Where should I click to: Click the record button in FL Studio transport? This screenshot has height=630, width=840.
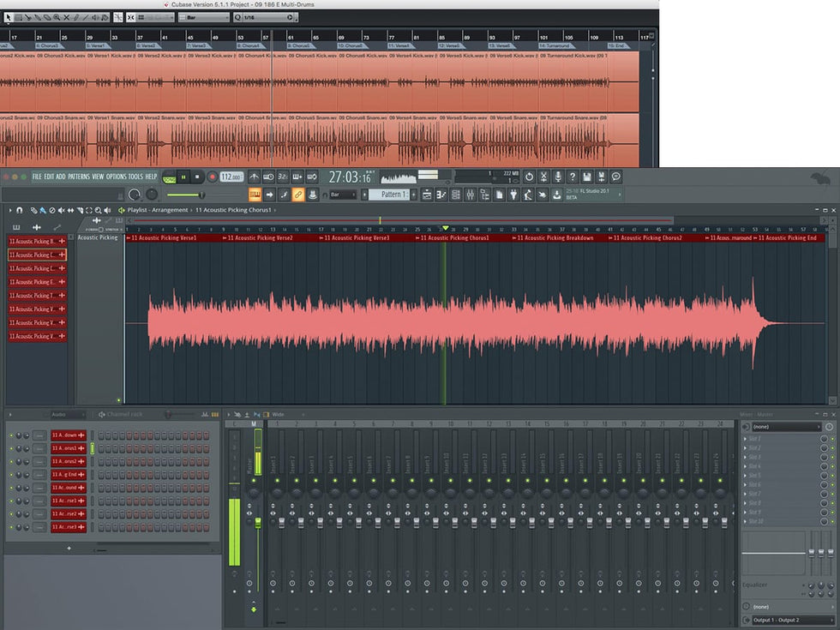pos(212,177)
